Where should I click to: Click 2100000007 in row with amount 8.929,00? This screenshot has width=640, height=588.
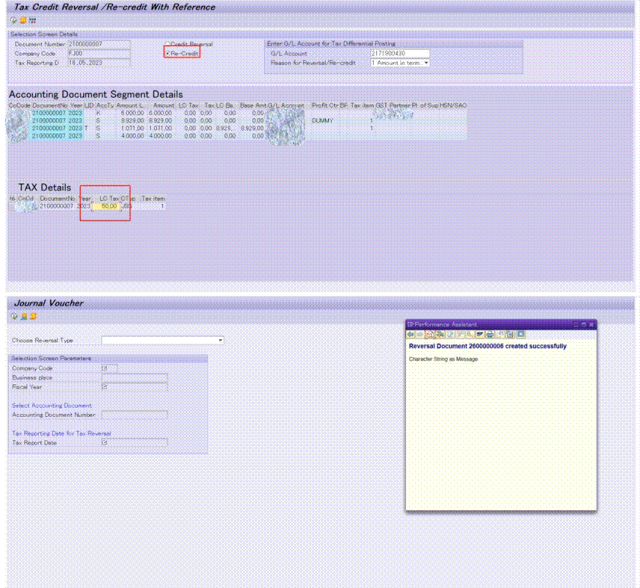(x=49, y=121)
